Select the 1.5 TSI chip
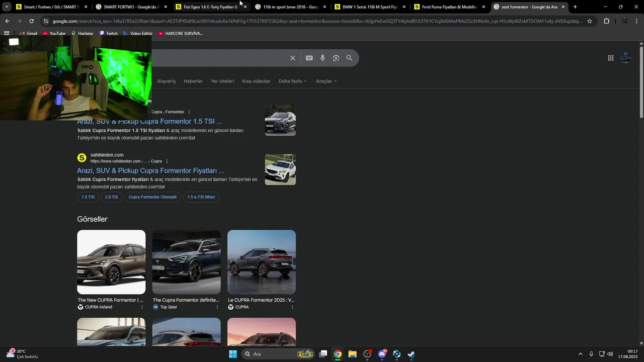This screenshot has width=644, height=362. pyautogui.click(x=88, y=197)
